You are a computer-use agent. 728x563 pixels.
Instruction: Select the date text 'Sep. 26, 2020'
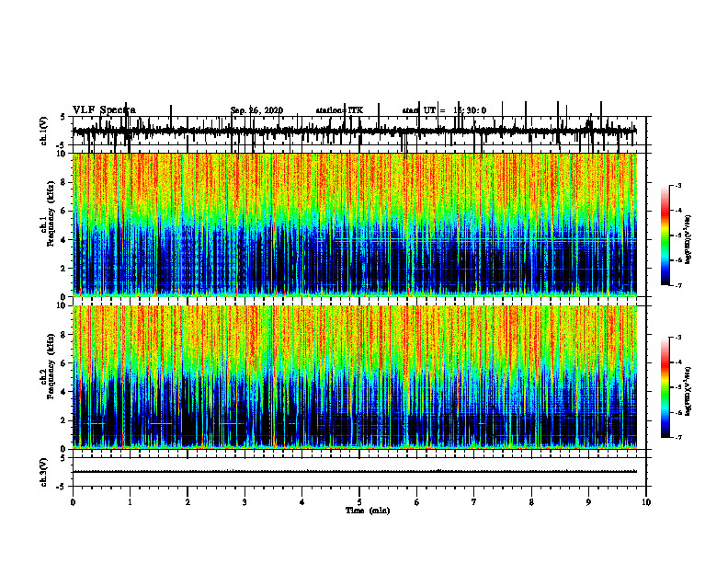coord(256,110)
